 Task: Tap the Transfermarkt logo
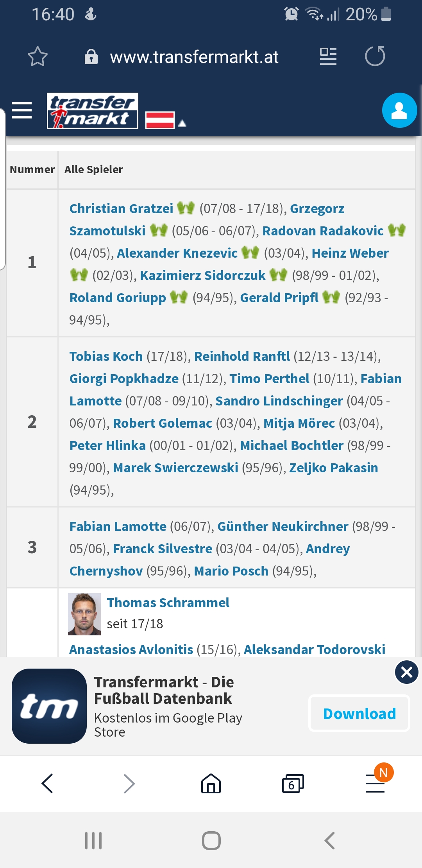click(93, 111)
